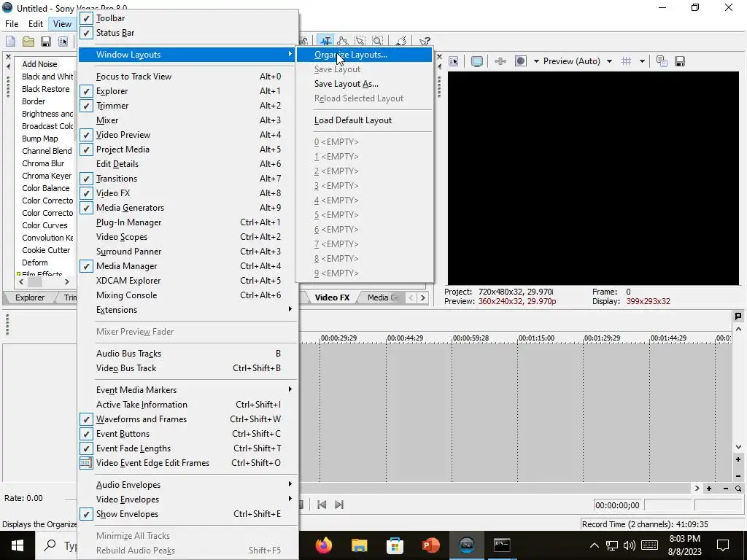Screen dimensions: 747x560
Task: Go to start transport button
Action: click(322, 505)
